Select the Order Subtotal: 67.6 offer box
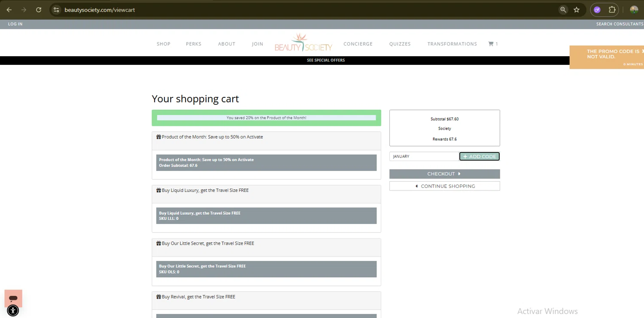 coord(266,163)
